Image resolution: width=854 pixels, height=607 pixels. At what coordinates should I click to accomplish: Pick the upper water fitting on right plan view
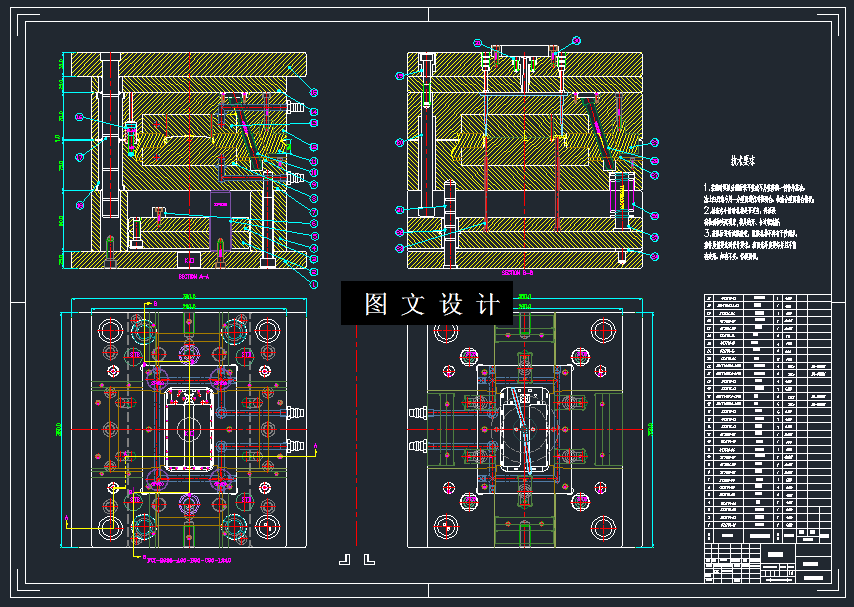pyautogui.click(x=418, y=412)
